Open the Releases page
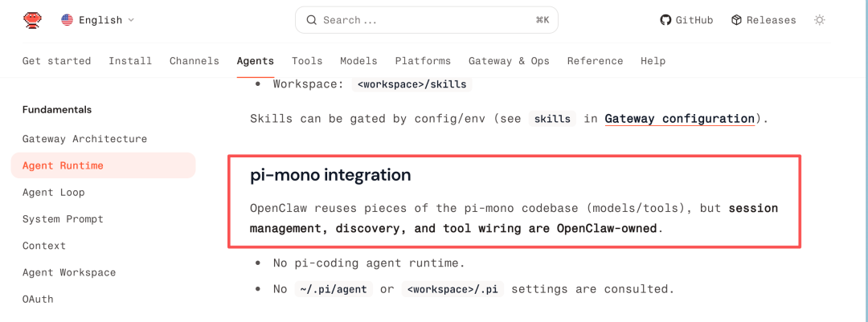The height and width of the screenshot is (322, 868). click(x=764, y=20)
